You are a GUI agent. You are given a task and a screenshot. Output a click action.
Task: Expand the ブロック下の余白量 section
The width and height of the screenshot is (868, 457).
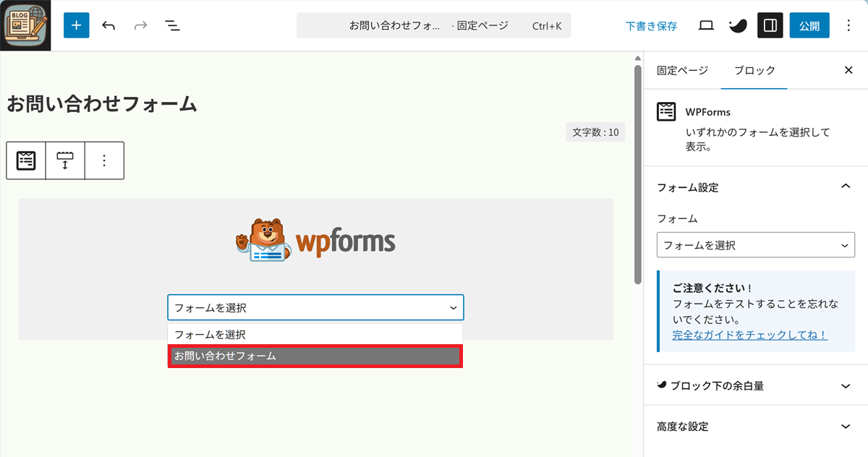click(x=845, y=386)
